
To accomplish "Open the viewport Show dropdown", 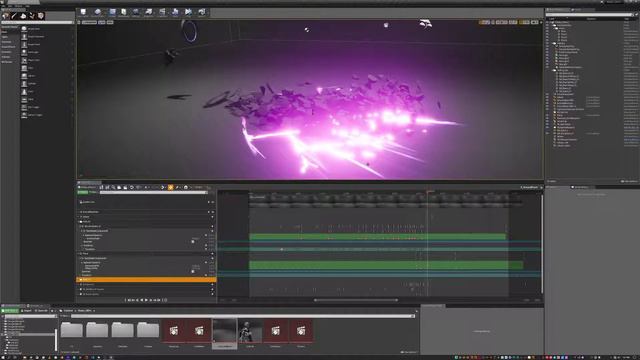I will pyautogui.click(x=110, y=22).
